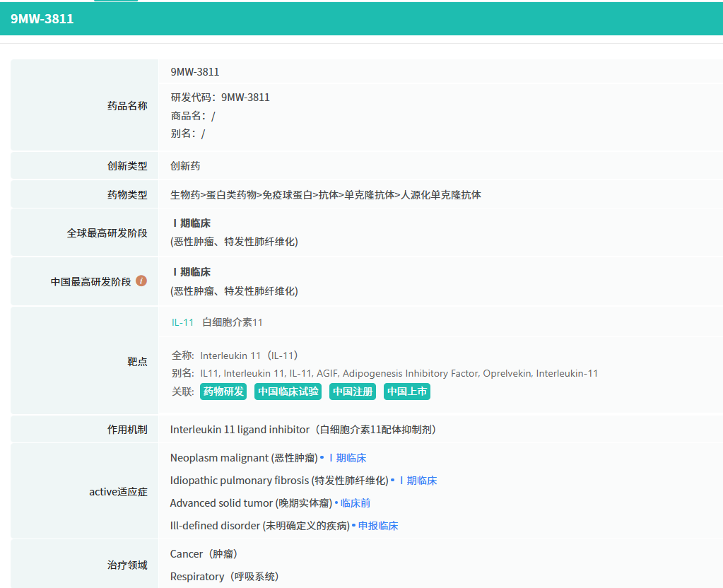Open Ⅰ期临床 link after Neoplasm malignant
Viewport: 723px width, 588px height.
pyautogui.click(x=347, y=458)
